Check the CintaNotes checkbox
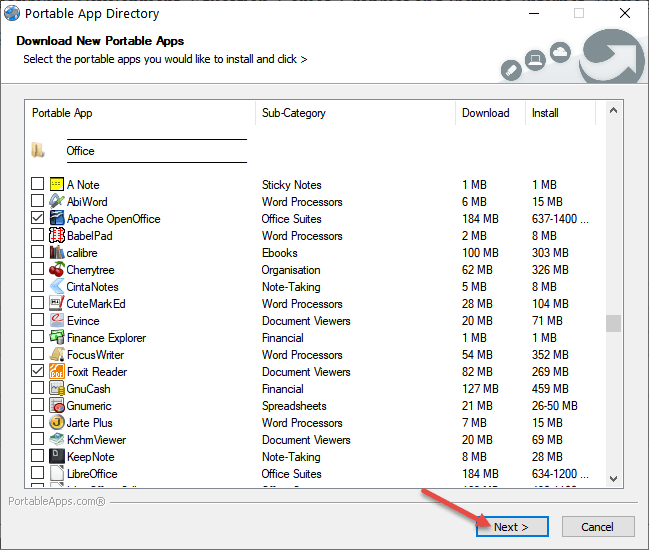This screenshot has height=550, width=649. coord(38,285)
